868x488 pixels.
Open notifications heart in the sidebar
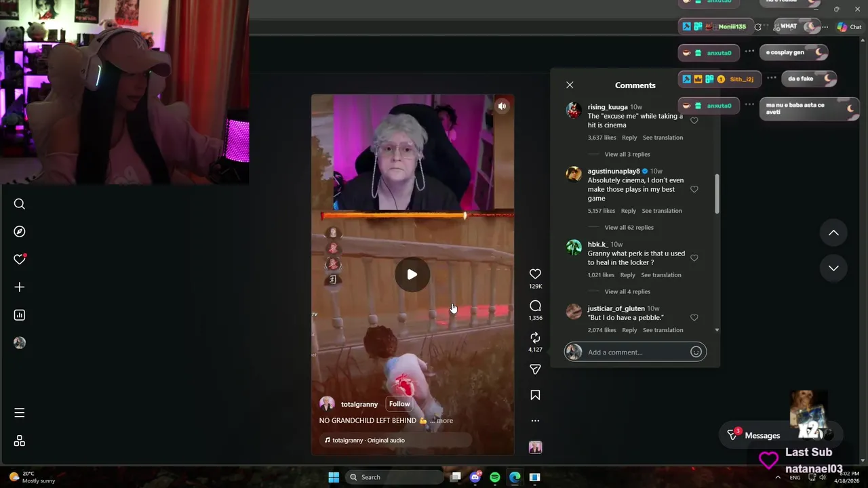20,260
